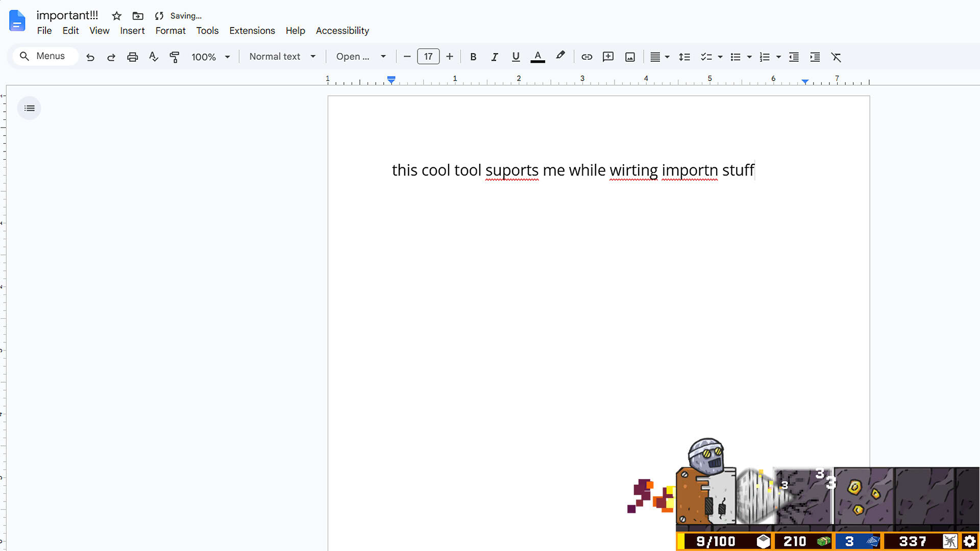Screen dimensions: 980x551
Task: Apply numbered list
Action: point(765,57)
